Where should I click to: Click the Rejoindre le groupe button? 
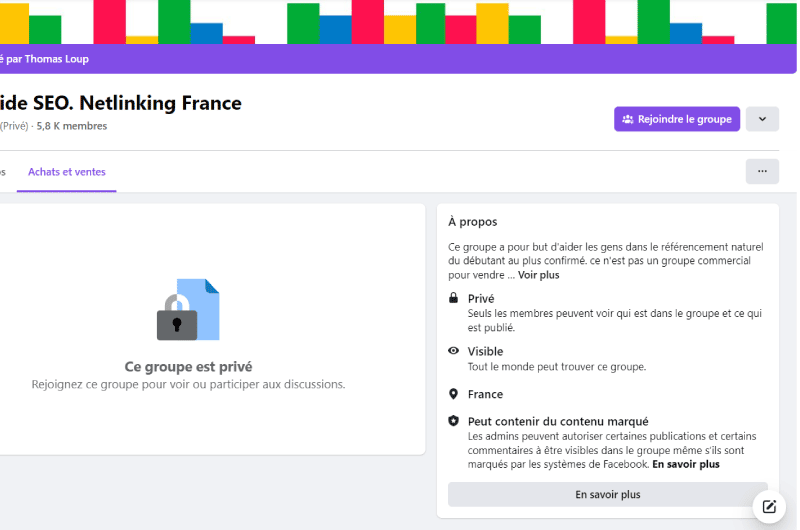click(677, 119)
